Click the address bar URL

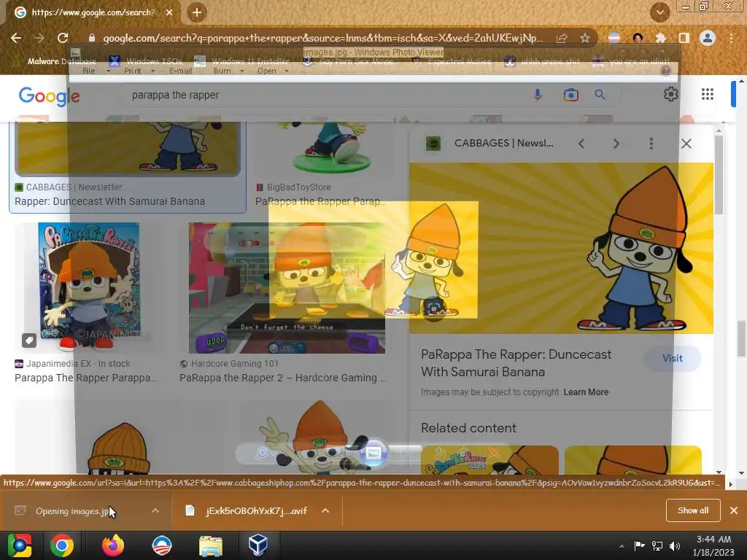tap(322, 38)
